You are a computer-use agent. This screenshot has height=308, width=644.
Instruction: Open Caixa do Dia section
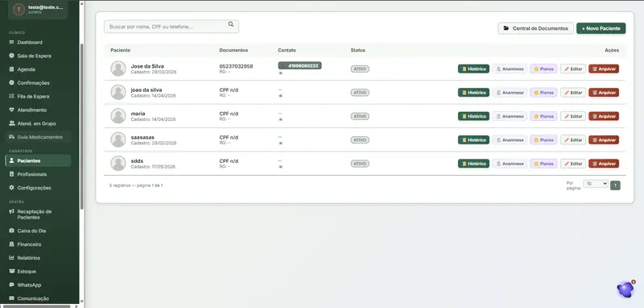(31, 231)
